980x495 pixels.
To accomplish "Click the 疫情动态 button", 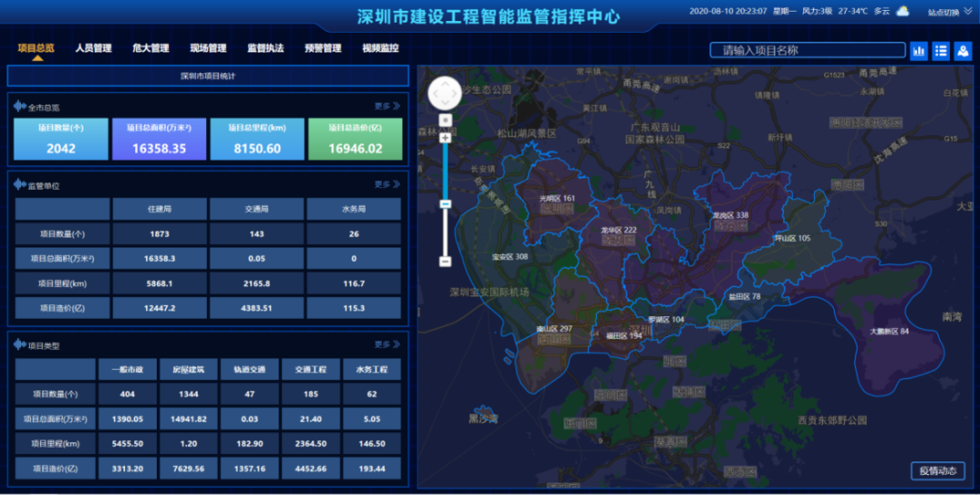I will (938, 471).
